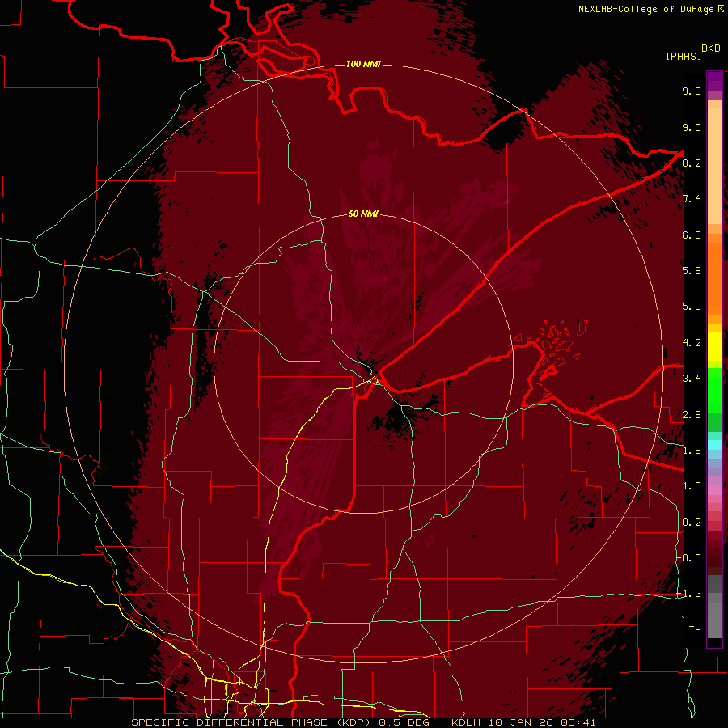This screenshot has height=728, width=728.
Task: Click the 5.8 scale value
Action: 692,270
